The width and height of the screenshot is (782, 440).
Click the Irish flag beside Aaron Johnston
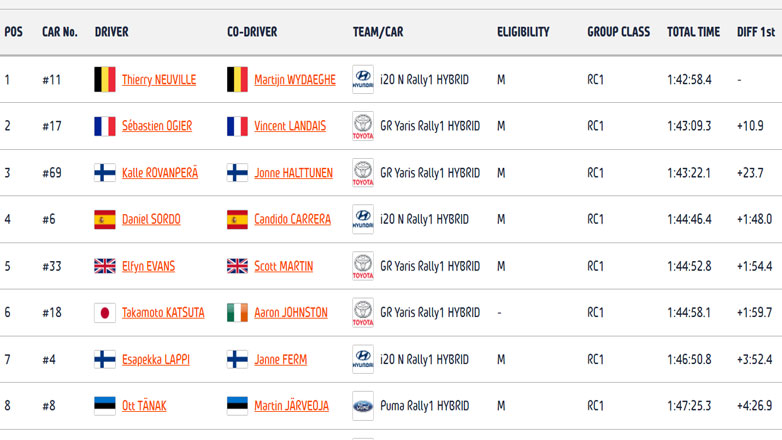coord(237,313)
